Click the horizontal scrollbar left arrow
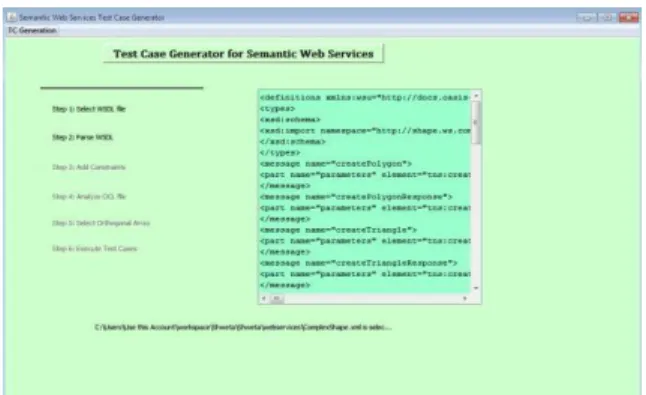 coord(264,298)
